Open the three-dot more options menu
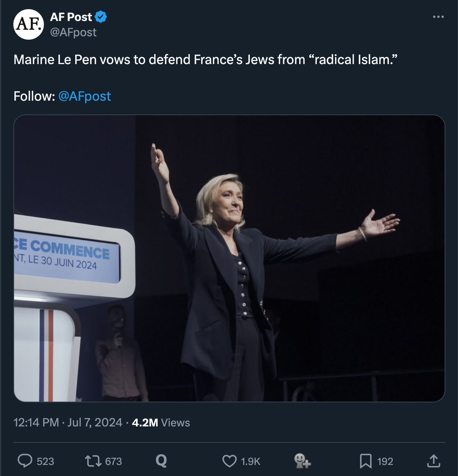Screen dimensions: 458x476 [438, 17]
